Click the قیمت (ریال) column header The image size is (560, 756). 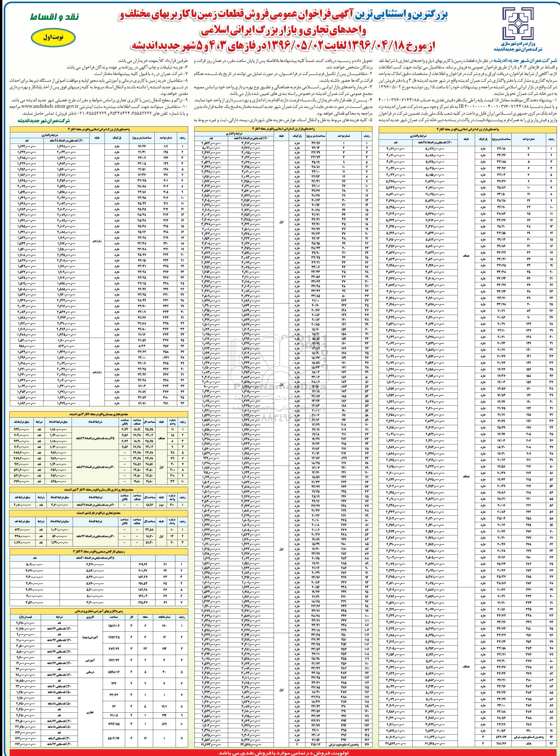tap(25, 617)
